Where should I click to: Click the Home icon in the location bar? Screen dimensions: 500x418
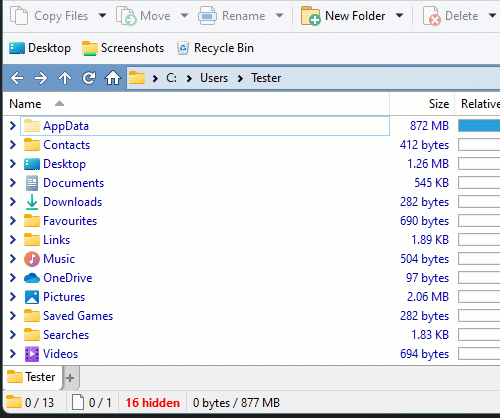(113, 78)
